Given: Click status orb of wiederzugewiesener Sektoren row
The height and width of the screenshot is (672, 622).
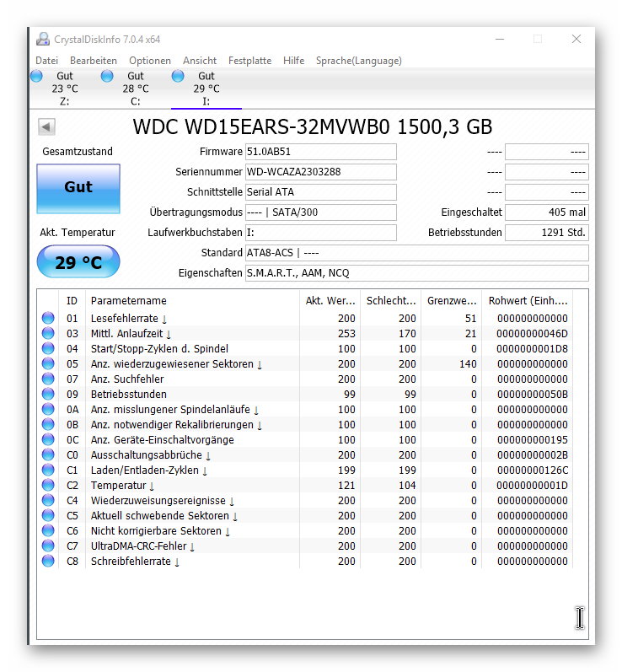Looking at the screenshot, I should click(48, 363).
